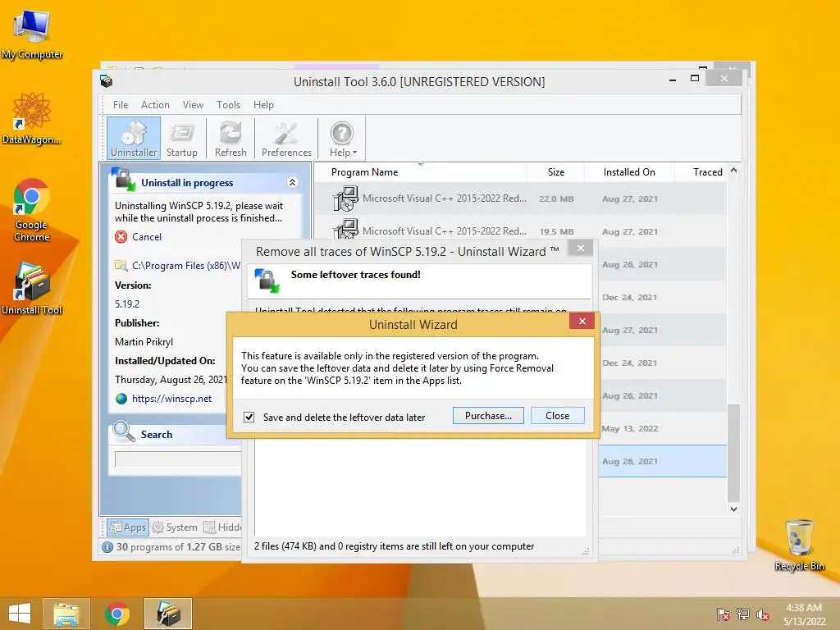This screenshot has width=840, height=630.
Task: Click the program list scrollbar thumb
Action: [733, 453]
